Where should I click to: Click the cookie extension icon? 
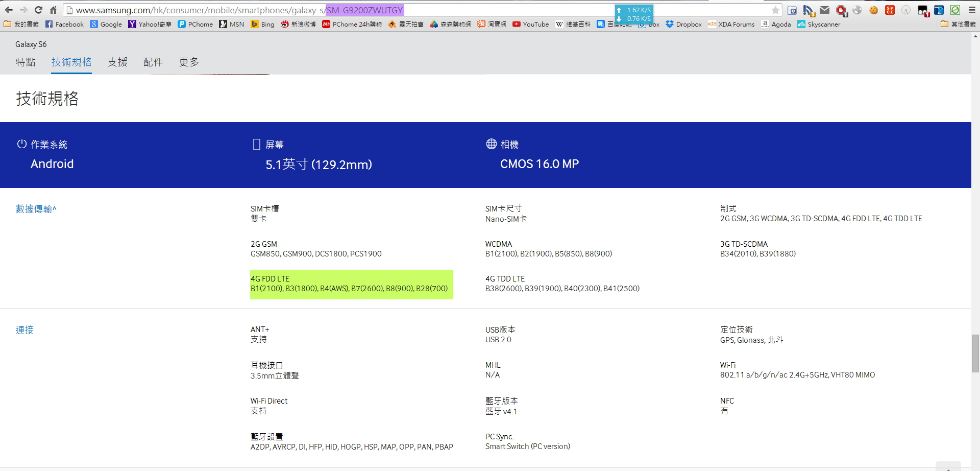pos(873,10)
